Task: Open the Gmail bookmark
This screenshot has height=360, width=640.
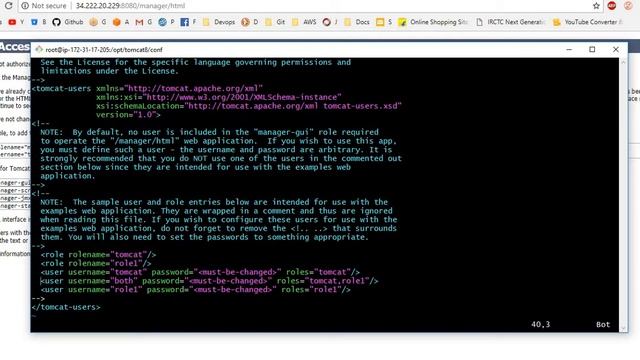Action: point(144,22)
